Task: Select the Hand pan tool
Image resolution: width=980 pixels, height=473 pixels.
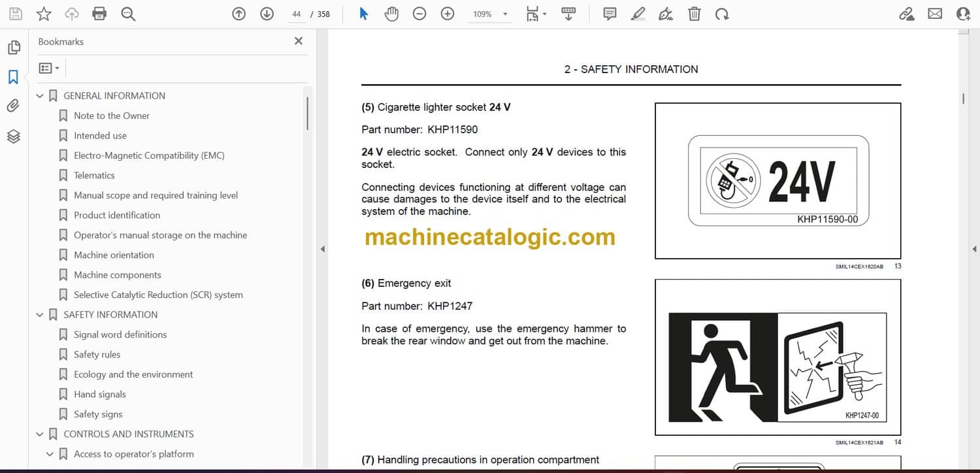Action: 391,14
